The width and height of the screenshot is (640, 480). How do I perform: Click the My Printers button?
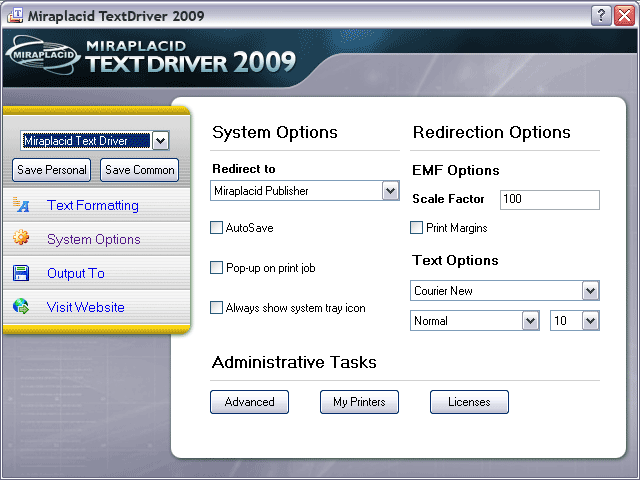(359, 402)
